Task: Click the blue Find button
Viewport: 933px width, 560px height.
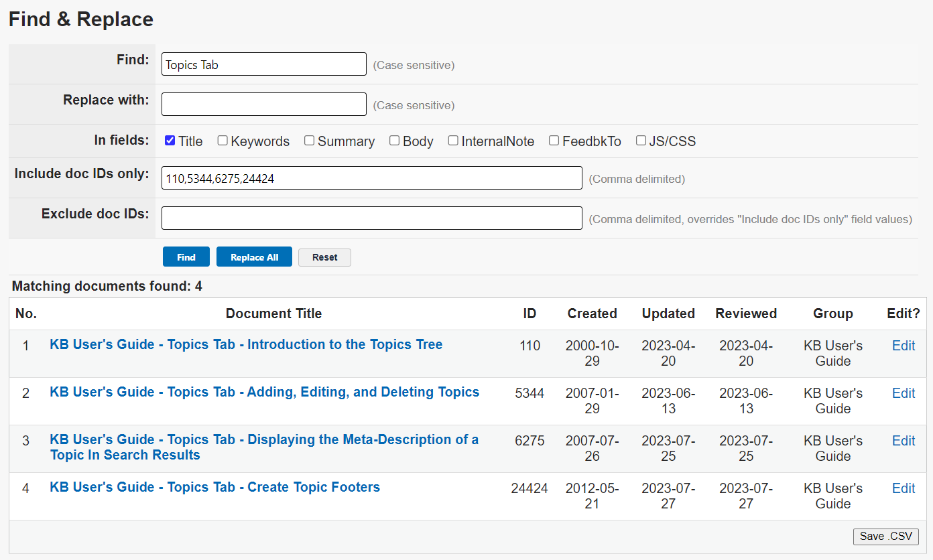Action: [186, 257]
